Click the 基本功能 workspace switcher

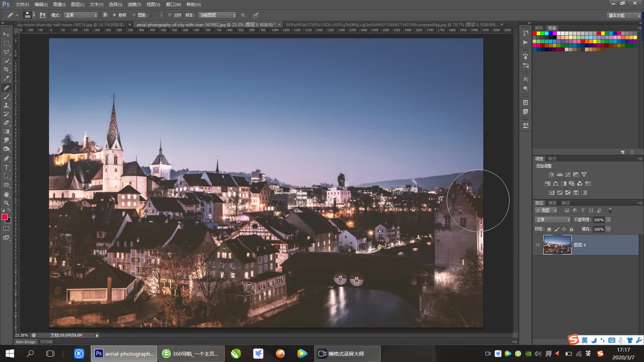click(x=624, y=15)
